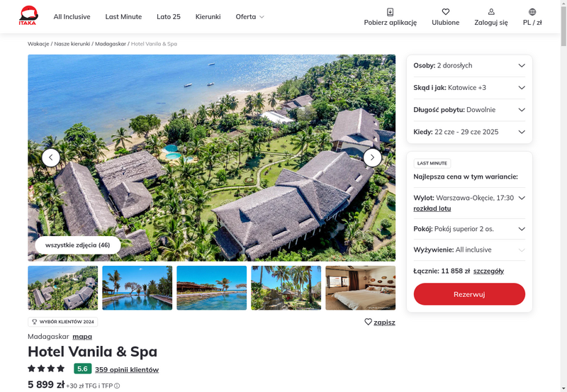Open the PL / zł globe icon
This screenshot has height=392, width=567.
click(x=532, y=12)
